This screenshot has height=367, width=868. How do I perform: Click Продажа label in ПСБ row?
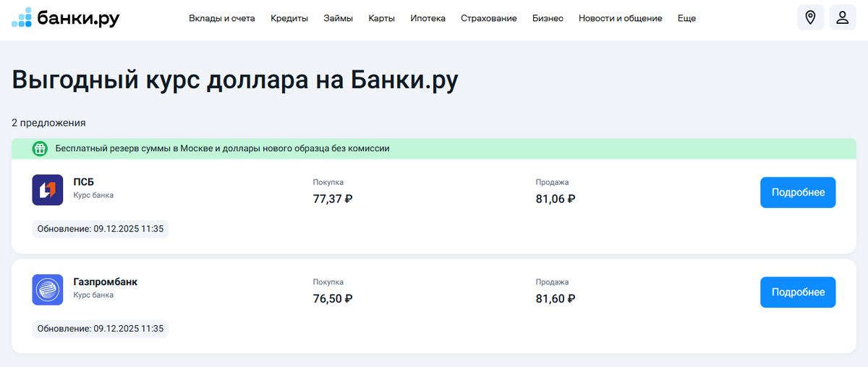[553, 182]
